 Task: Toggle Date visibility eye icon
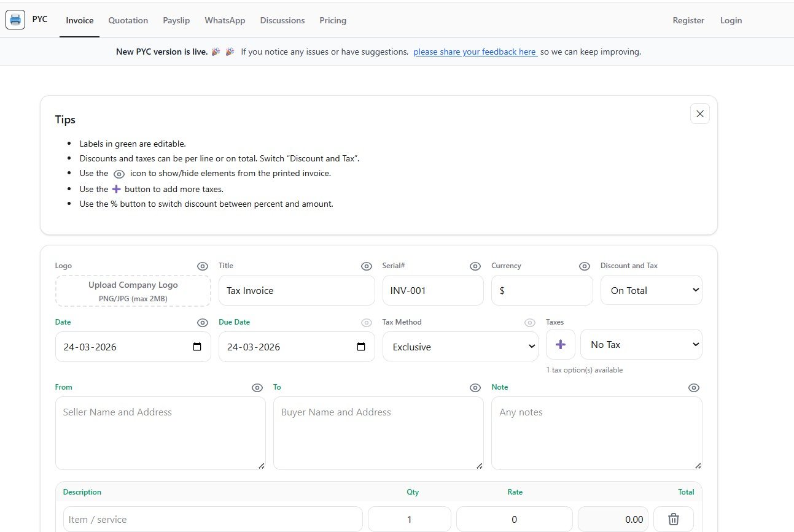203,323
